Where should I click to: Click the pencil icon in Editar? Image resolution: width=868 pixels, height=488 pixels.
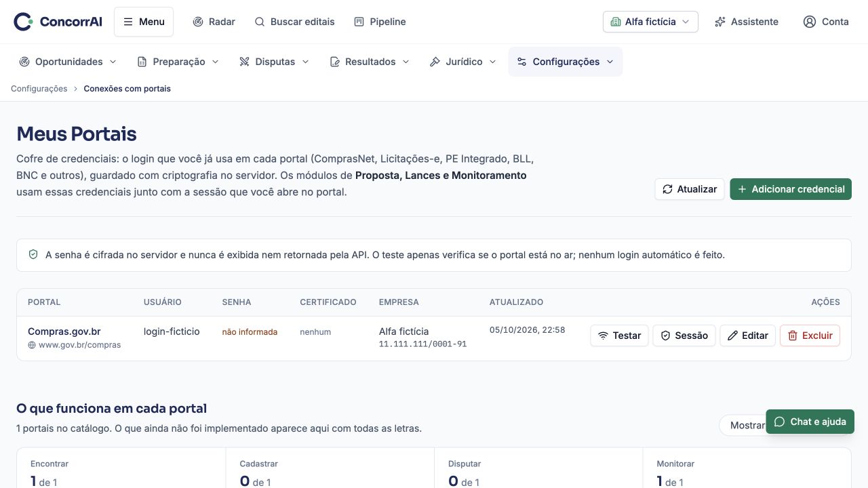coord(732,335)
